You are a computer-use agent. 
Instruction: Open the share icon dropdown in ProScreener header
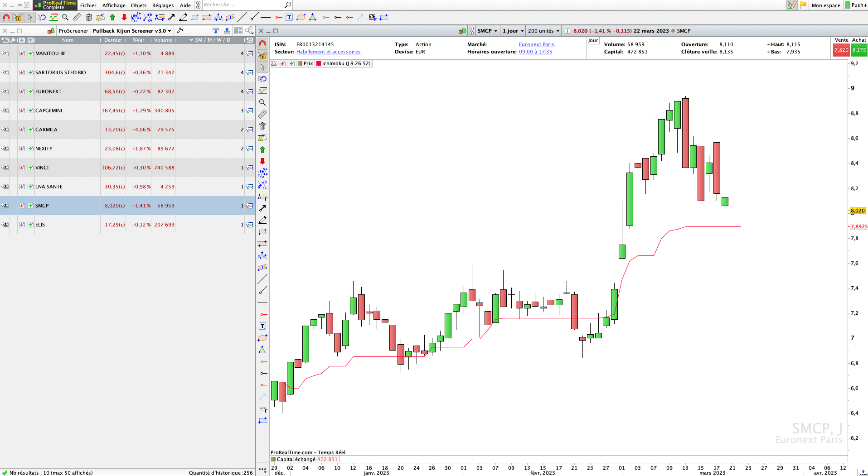click(249, 31)
